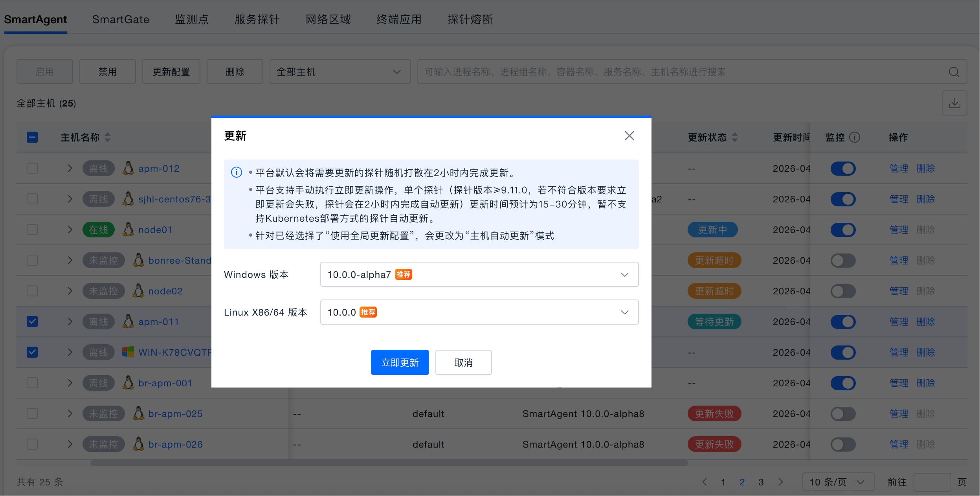Switch to 网络区域 tab
This screenshot has height=496, width=980.
328,19
